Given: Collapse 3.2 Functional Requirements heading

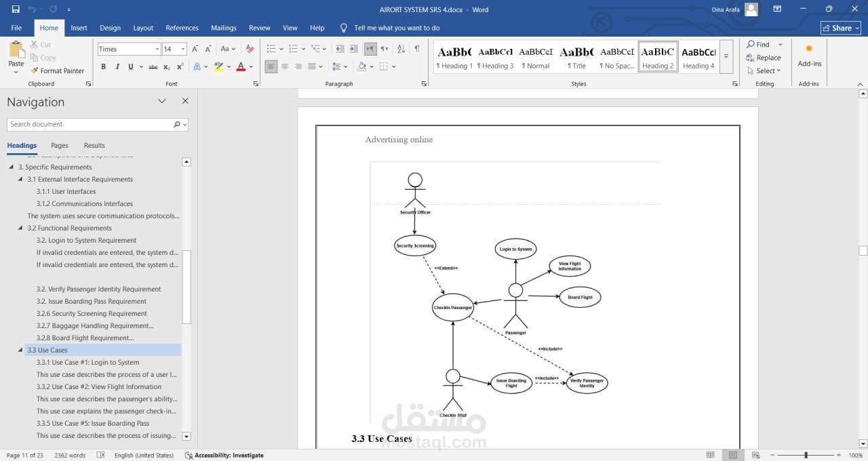Looking at the screenshot, I should pyautogui.click(x=20, y=228).
